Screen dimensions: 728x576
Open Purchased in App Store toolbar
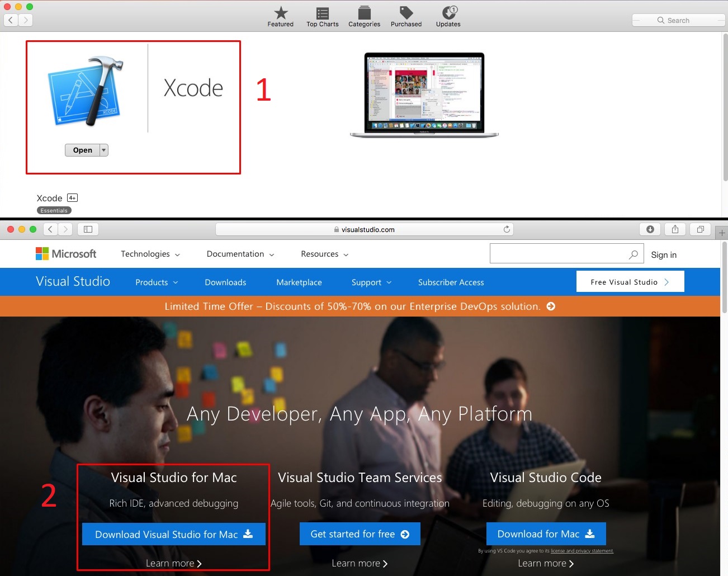tap(406, 17)
